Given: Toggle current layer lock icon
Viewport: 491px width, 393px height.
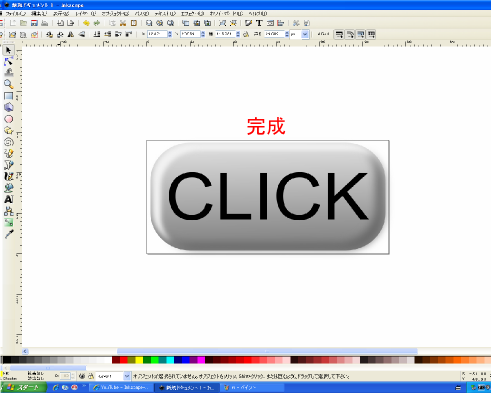Looking at the screenshot, I should (x=90, y=376).
